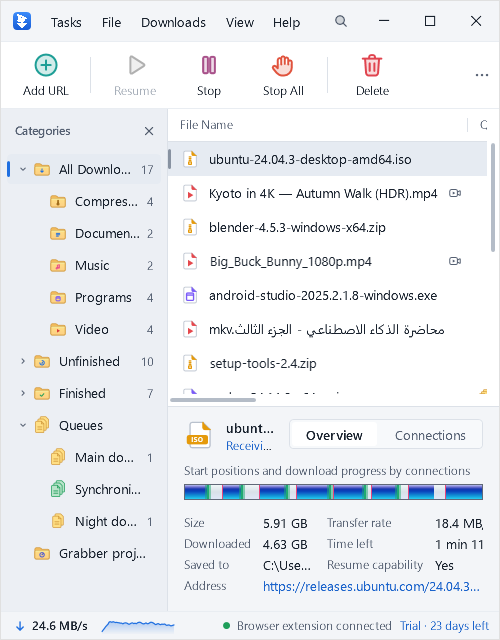Switch to the Overview tab

[334, 436]
